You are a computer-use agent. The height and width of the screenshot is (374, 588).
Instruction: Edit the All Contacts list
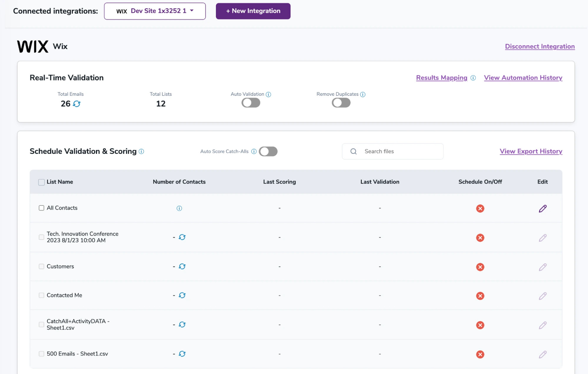pyautogui.click(x=542, y=209)
